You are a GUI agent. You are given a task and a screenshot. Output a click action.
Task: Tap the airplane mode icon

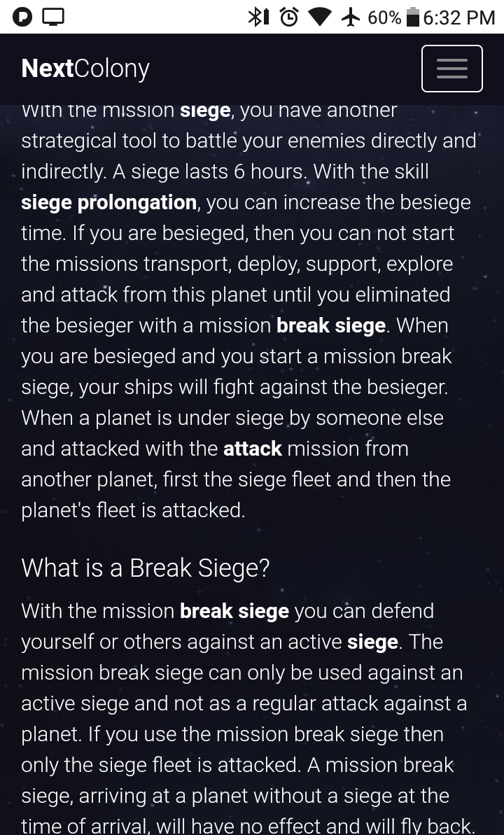click(x=351, y=17)
